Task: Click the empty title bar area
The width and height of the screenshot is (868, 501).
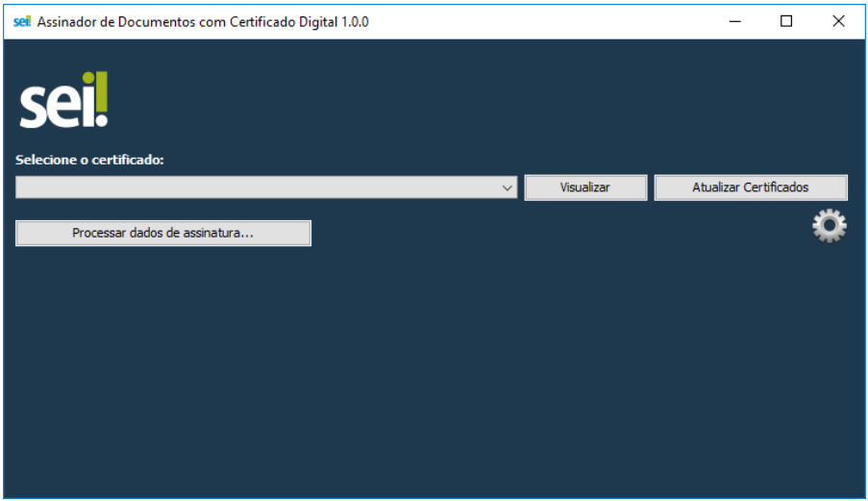Action: pos(538,21)
